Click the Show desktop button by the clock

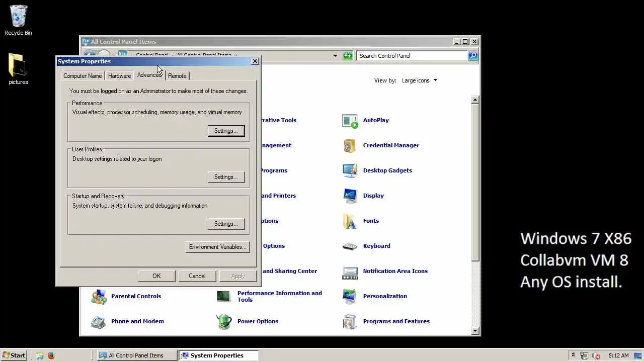[637, 355]
